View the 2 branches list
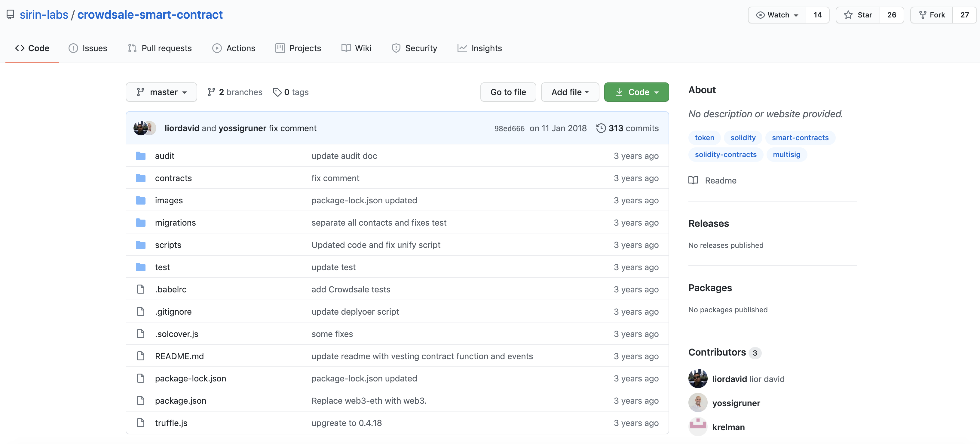980x444 pixels. coord(235,92)
